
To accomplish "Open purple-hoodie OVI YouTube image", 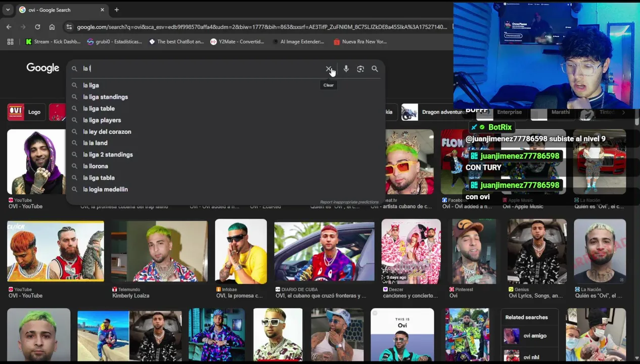I will click(x=36, y=162).
